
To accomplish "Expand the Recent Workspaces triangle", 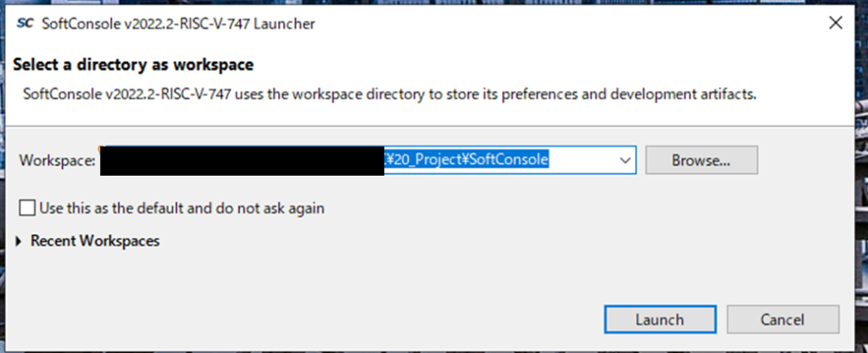I will 20,242.
